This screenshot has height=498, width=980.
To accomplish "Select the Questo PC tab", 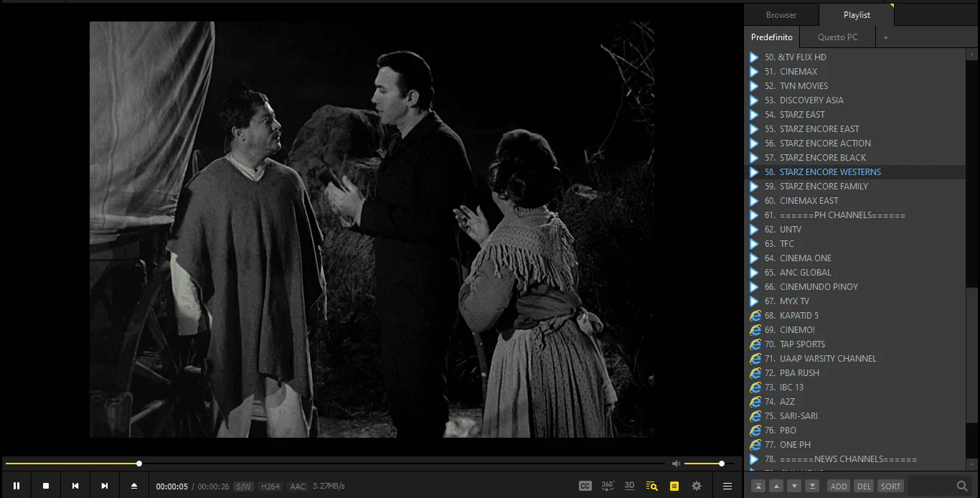I will click(x=837, y=37).
